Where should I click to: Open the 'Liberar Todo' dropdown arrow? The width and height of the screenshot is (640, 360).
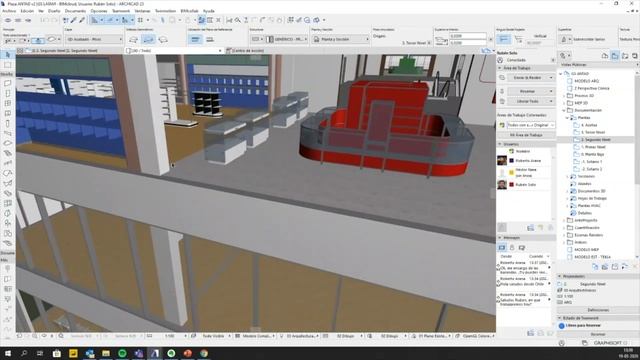tap(551, 101)
